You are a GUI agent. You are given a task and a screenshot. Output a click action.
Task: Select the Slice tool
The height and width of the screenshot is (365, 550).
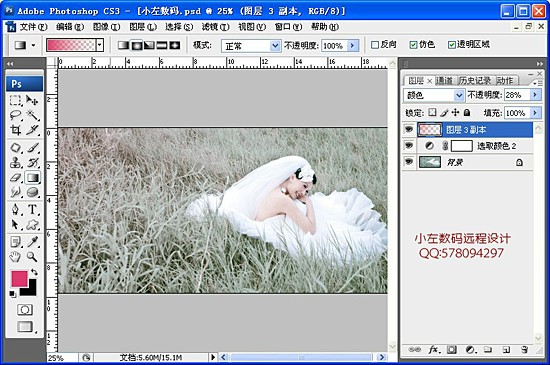tap(32, 130)
